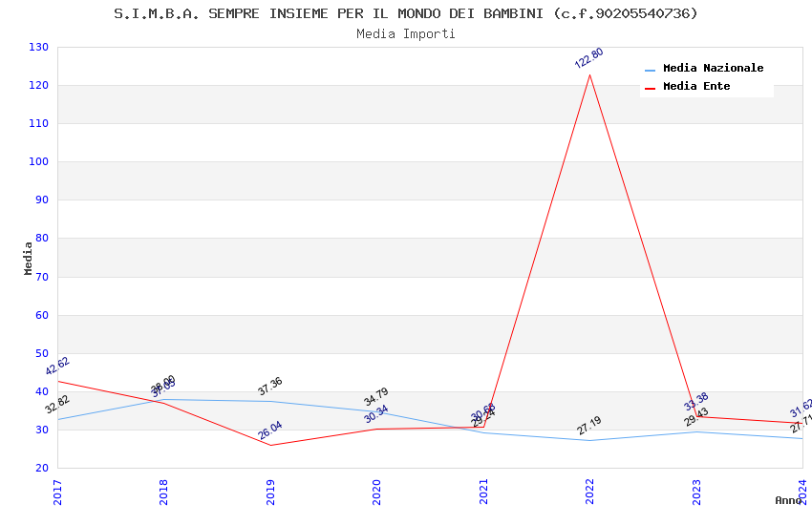Click the y-axis value 40
The image size is (812, 525).
pos(42,391)
